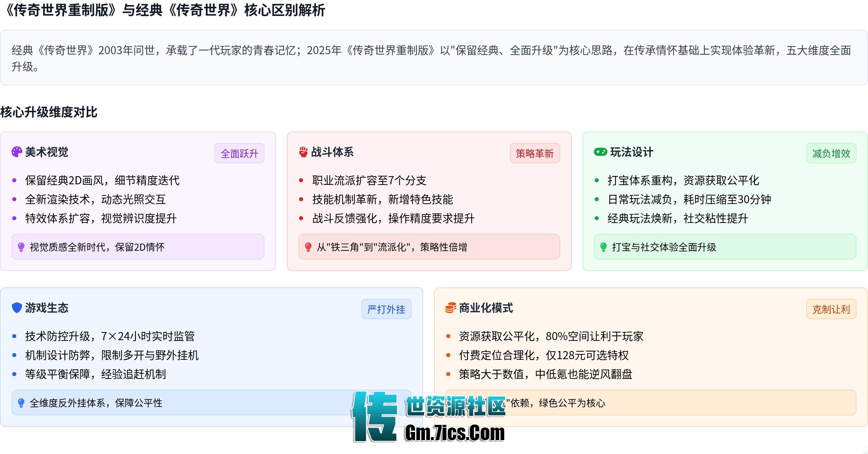Click the bullet 职业流派扩容至7个分支
Screen dimensions: 868x454
(x=369, y=180)
